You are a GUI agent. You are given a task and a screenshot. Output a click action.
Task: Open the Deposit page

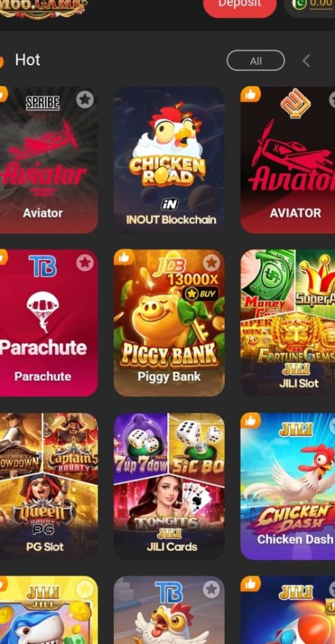[240, 4]
